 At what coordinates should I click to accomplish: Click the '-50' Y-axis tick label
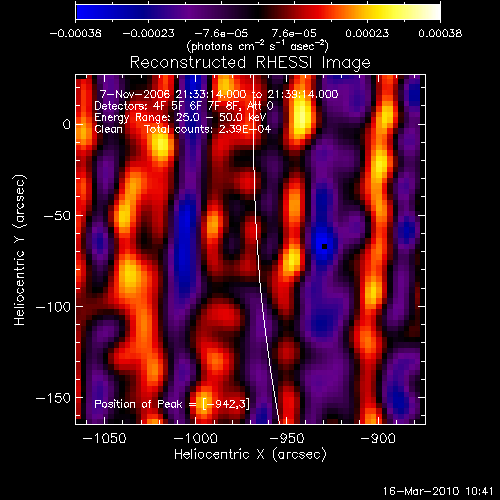(57, 216)
